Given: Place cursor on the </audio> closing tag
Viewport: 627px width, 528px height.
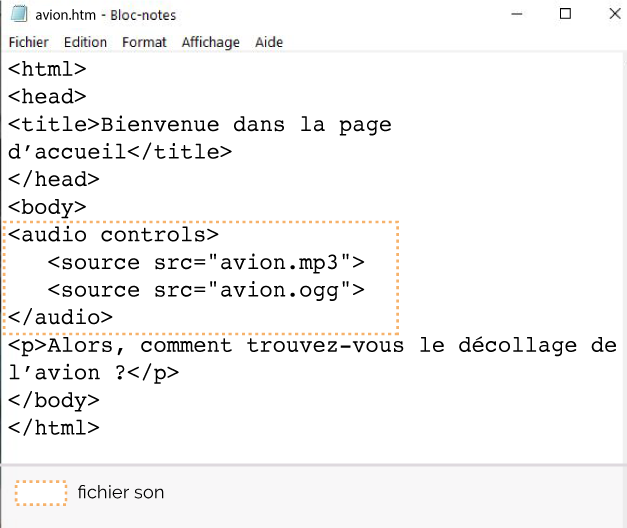Looking at the screenshot, I should click(x=60, y=318).
